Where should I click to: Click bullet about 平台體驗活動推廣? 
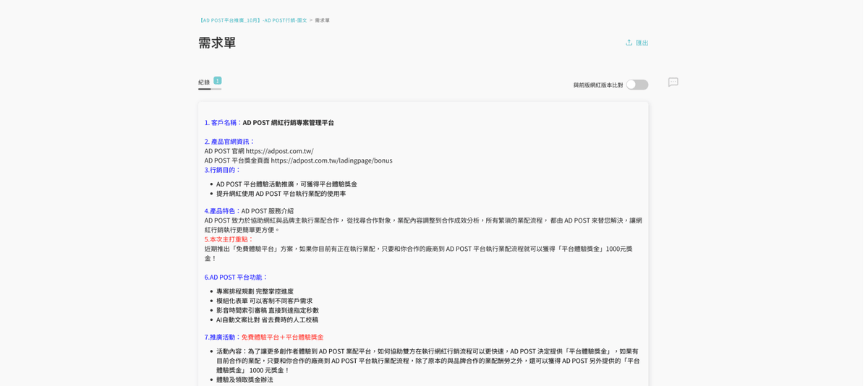coord(288,184)
